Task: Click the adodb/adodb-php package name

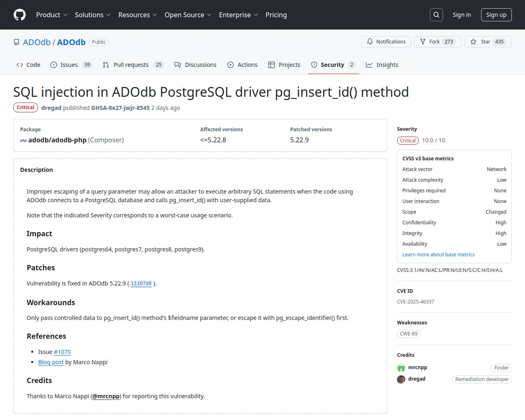Action: tap(57, 140)
